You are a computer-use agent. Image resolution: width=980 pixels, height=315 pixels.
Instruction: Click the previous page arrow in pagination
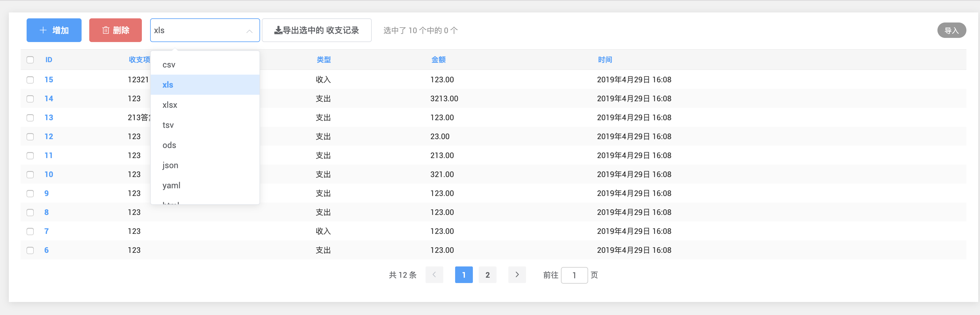[x=434, y=275]
